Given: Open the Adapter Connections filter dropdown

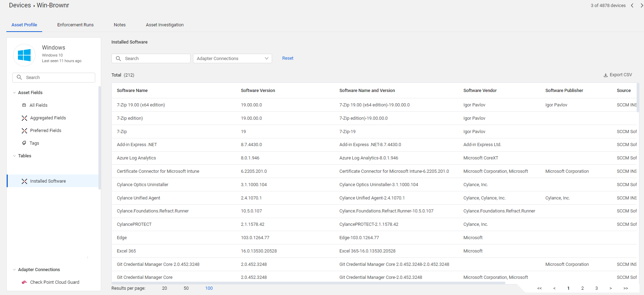Looking at the screenshot, I should coord(232,58).
